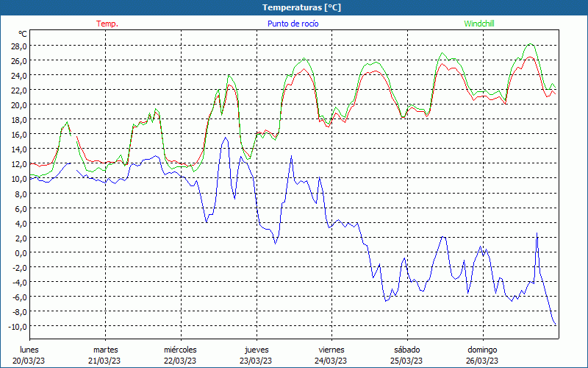Click the 22/03/23 date label
The height and width of the screenshot is (368, 588).
point(180,361)
